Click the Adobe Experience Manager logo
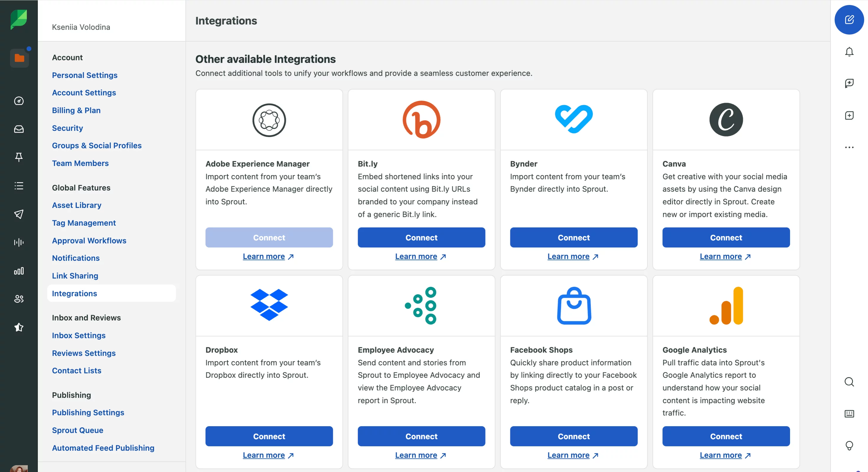Screen dimensions: 868x472 (x=269, y=120)
